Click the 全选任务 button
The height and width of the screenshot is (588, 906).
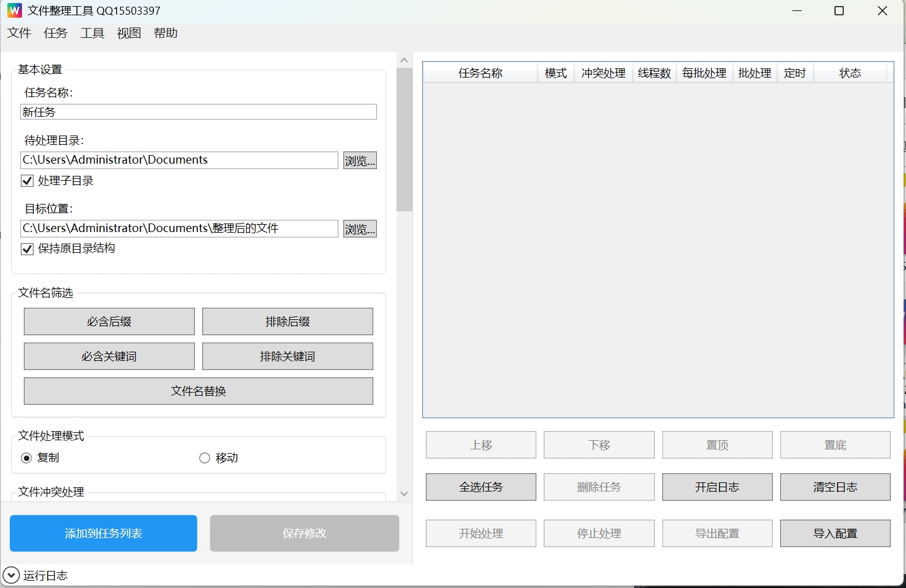(x=480, y=487)
